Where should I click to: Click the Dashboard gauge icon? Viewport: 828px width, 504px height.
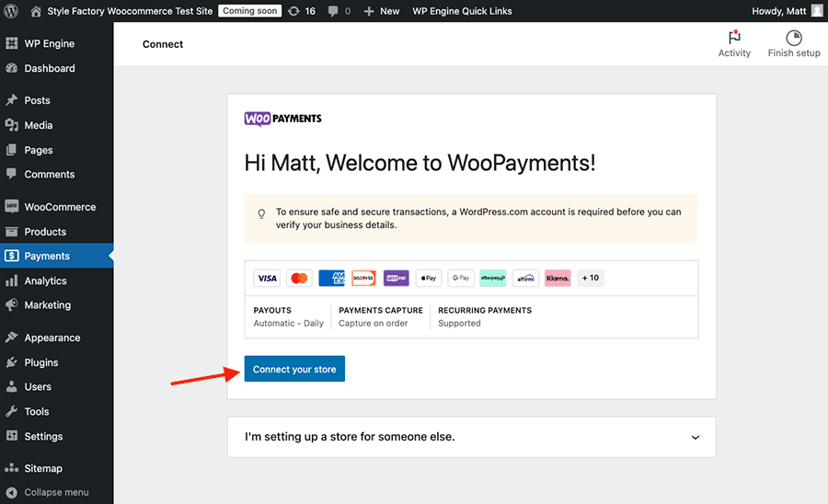12,68
